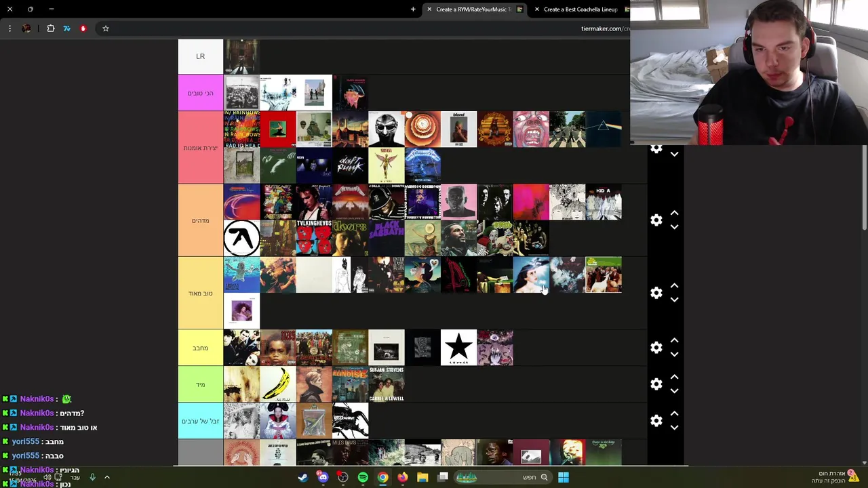Move מדהים tier up with chevron
Image resolution: width=868 pixels, height=488 pixels.
674,213
